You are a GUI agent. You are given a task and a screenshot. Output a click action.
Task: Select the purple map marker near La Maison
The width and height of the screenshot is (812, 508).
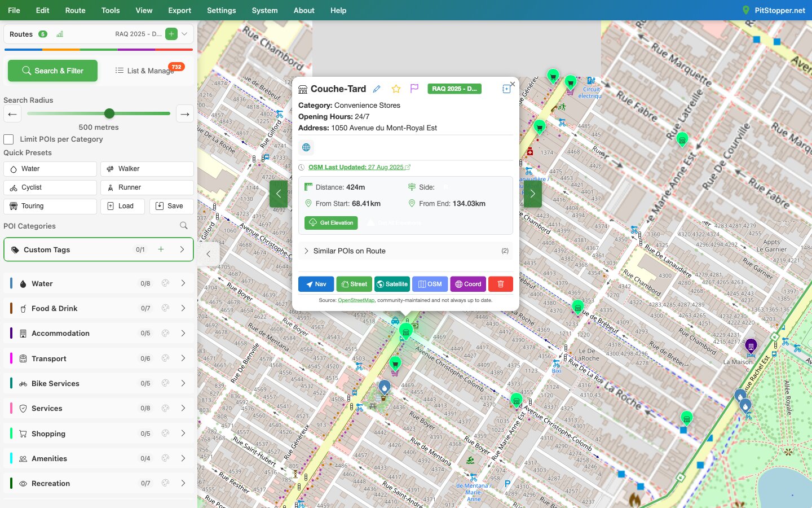751,345
